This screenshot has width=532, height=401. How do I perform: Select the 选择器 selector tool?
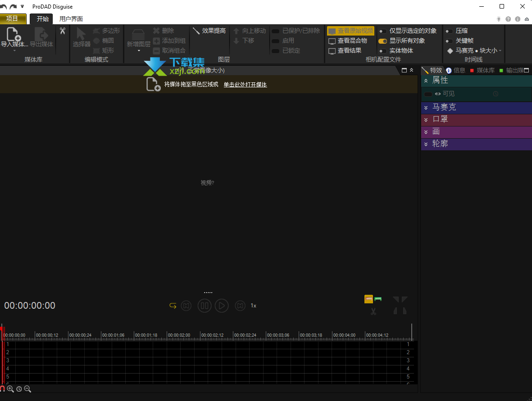(82, 37)
